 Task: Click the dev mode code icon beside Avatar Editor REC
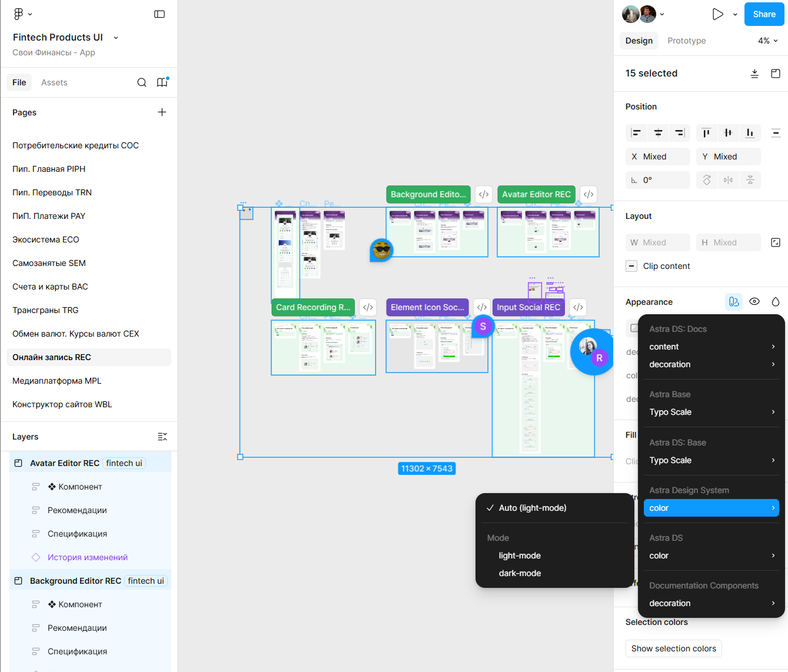click(x=588, y=195)
